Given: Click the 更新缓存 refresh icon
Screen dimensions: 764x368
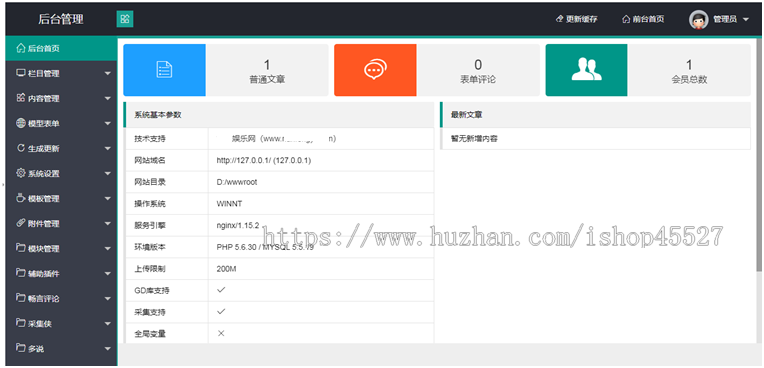Looking at the screenshot, I should pyautogui.click(x=560, y=19).
